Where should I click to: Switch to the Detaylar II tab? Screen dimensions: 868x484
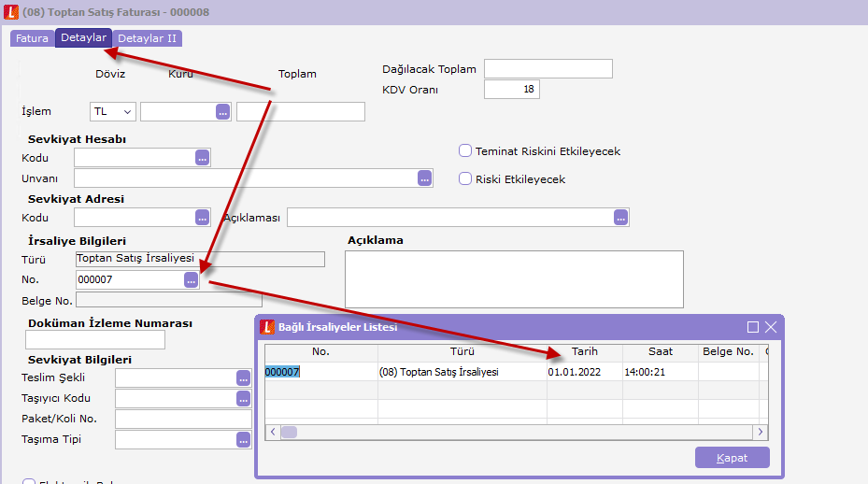tap(147, 38)
